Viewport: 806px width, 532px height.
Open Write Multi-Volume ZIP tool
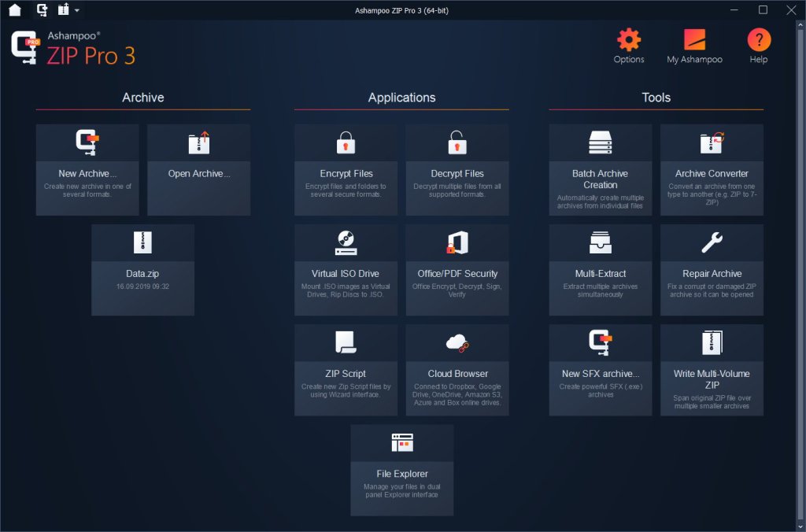(x=712, y=370)
